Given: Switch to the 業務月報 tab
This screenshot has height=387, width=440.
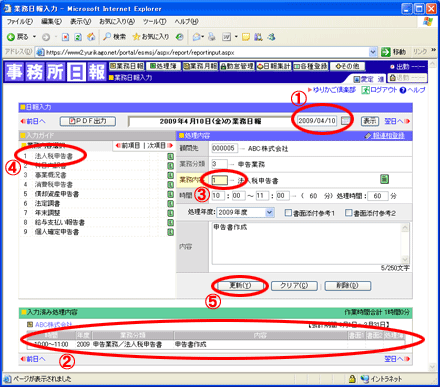Looking at the screenshot, I should 200,66.
